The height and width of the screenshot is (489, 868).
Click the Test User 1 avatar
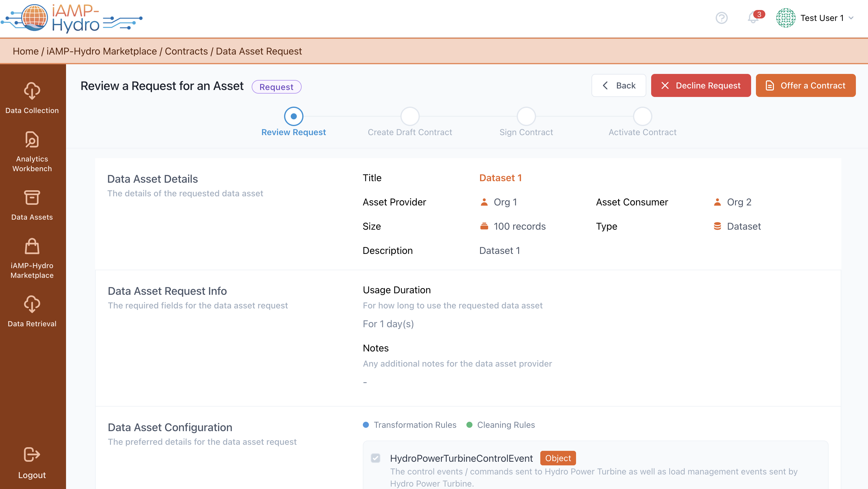(785, 18)
